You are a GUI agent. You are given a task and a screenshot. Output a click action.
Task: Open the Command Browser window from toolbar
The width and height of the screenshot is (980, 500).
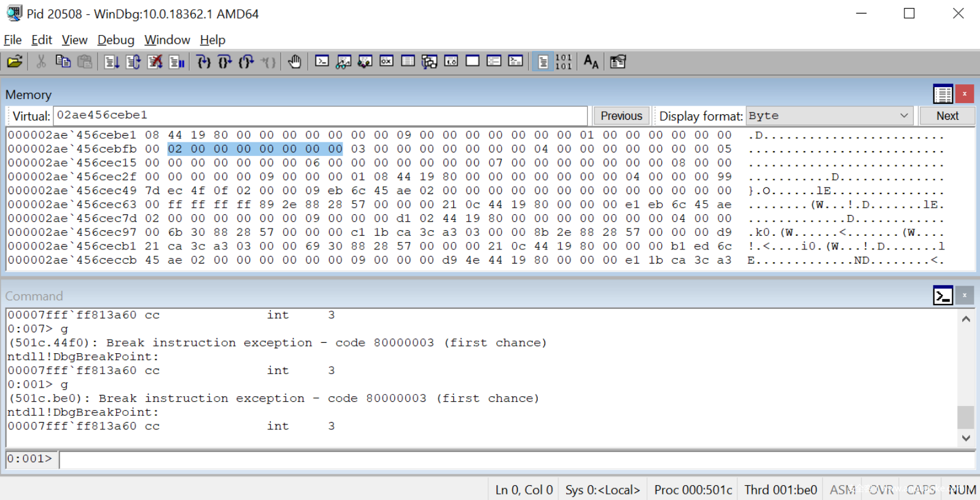pyautogui.click(x=516, y=61)
